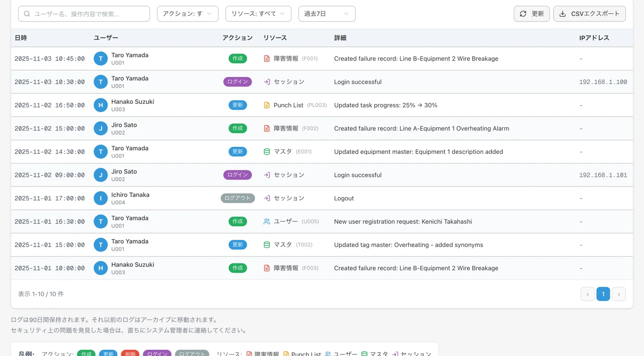Click the 詳細 column header

coord(340,38)
